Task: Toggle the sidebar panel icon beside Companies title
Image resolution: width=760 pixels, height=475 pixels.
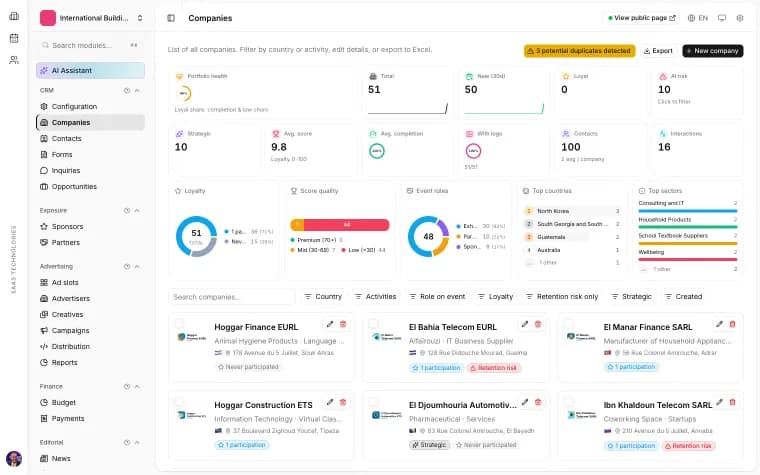Action: click(x=171, y=18)
